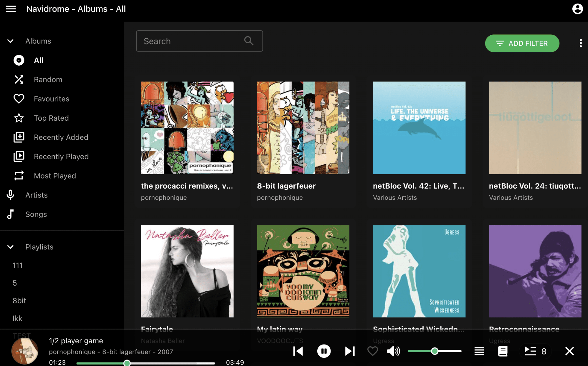Open the Recently Played albums view
Viewport: 588px width, 366px height.
tap(62, 157)
